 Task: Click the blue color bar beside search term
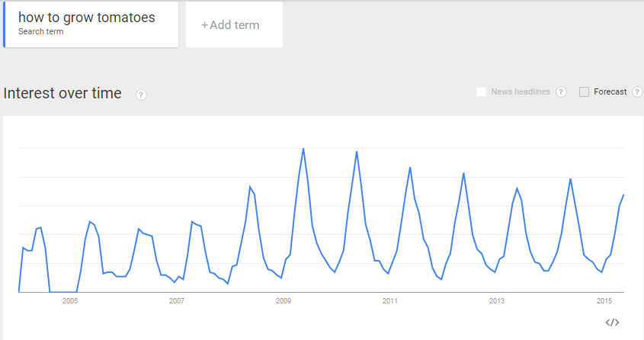[4, 24]
